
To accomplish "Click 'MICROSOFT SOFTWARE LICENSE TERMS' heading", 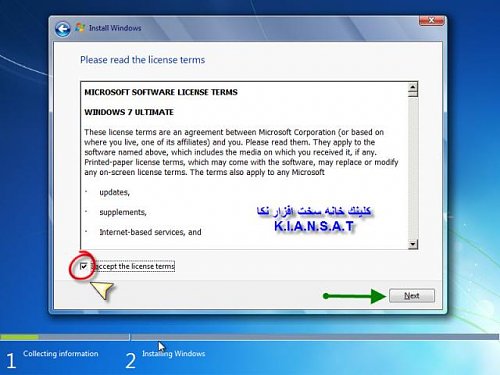I will [161, 92].
